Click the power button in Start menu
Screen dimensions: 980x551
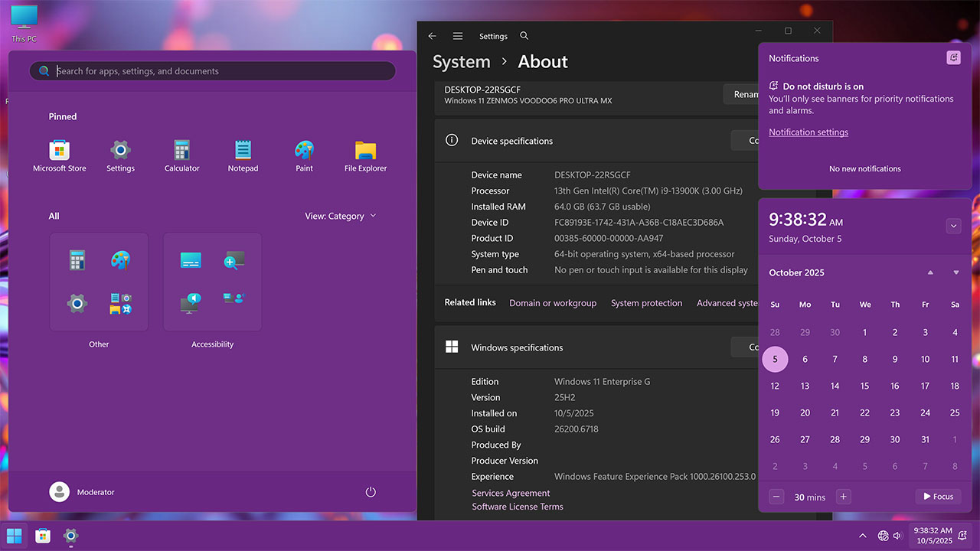(x=371, y=492)
